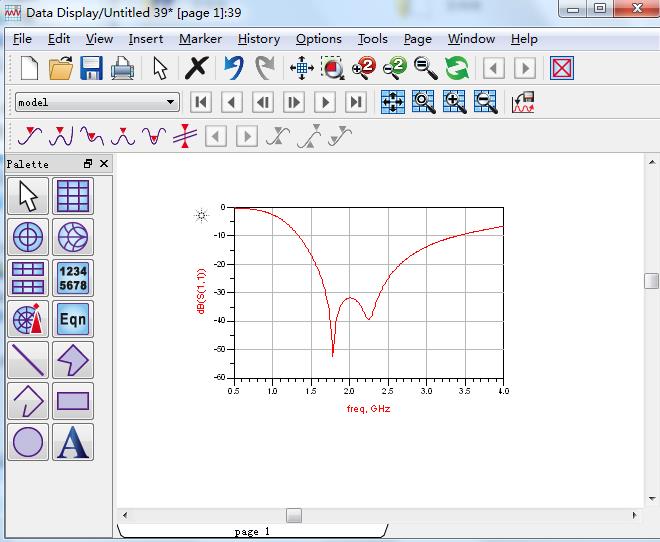Image resolution: width=660 pixels, height=542 pixels.
Task: Click the third marker icon with the wavy trace
Action: (92, 136)
